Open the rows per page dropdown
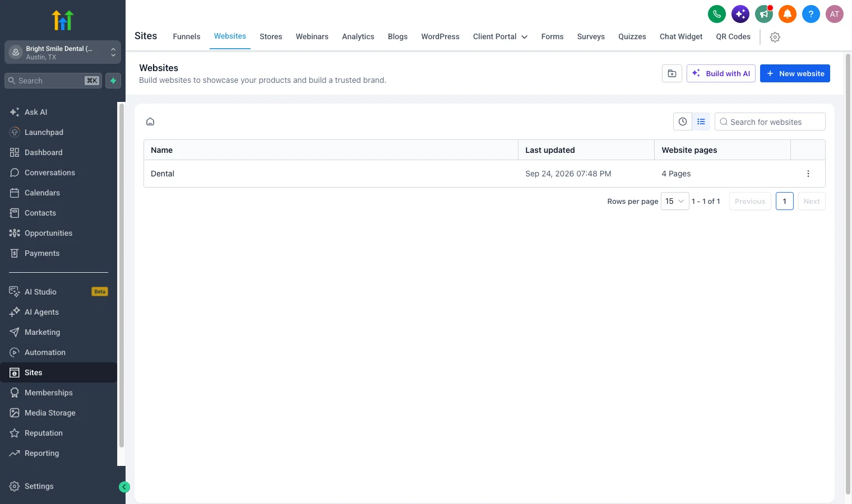 tap(675, 201)
